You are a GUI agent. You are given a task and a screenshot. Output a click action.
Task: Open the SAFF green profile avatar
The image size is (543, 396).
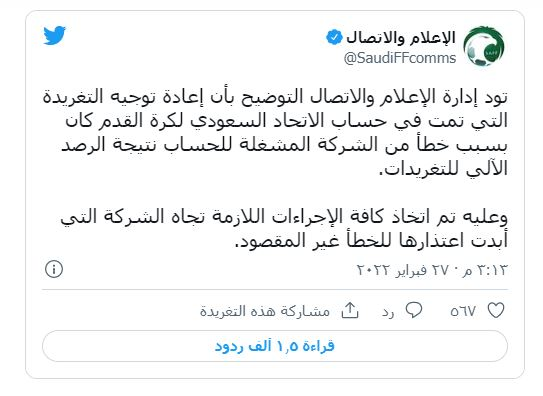click(484, 46)
